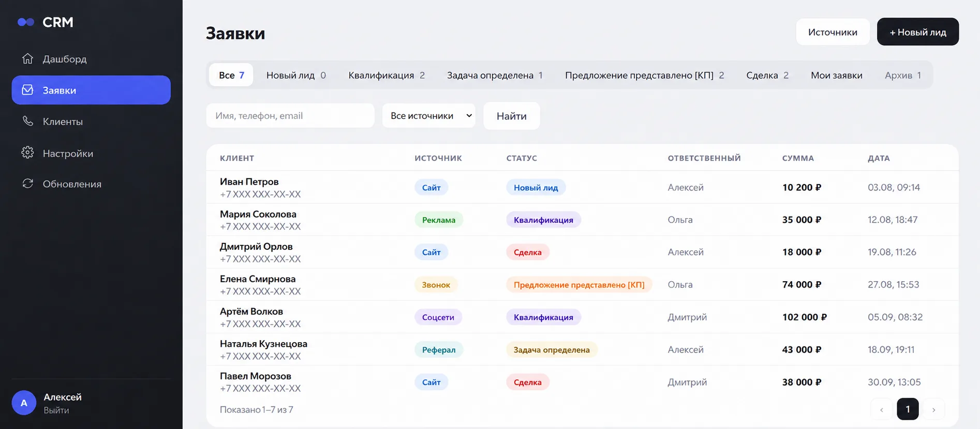Screen dimensions: 980x429
Task: Click the Звонок source badge
Action: pyautogui.click(x=436, y=285)
